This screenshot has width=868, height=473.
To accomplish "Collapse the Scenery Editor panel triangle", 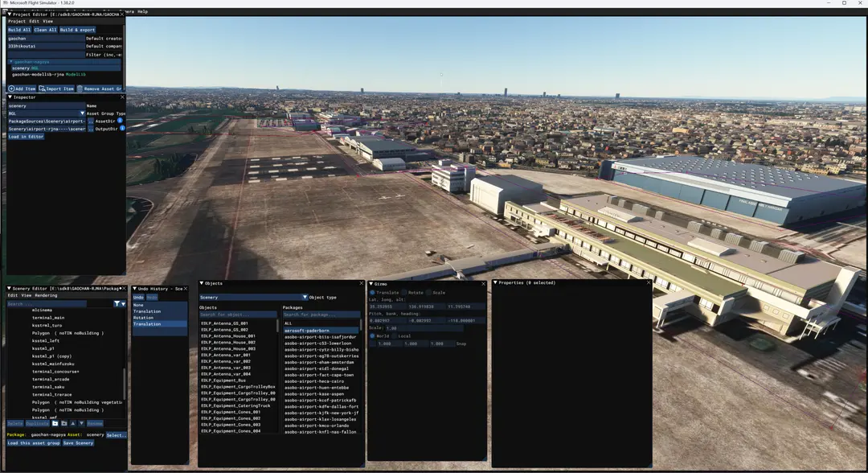I will pyautogui.click(x=9, y=289).
